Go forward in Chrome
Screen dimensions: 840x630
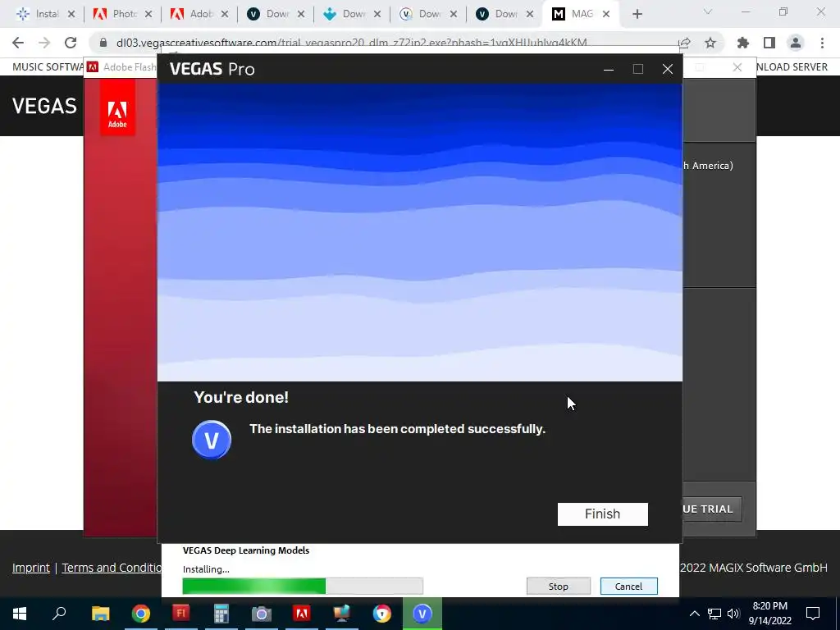click(x=44, y=43)
